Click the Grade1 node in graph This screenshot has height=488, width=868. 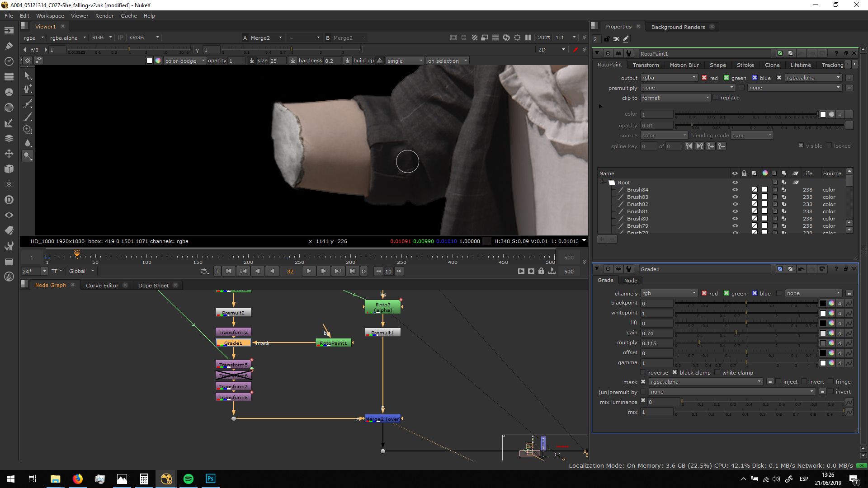233,343
